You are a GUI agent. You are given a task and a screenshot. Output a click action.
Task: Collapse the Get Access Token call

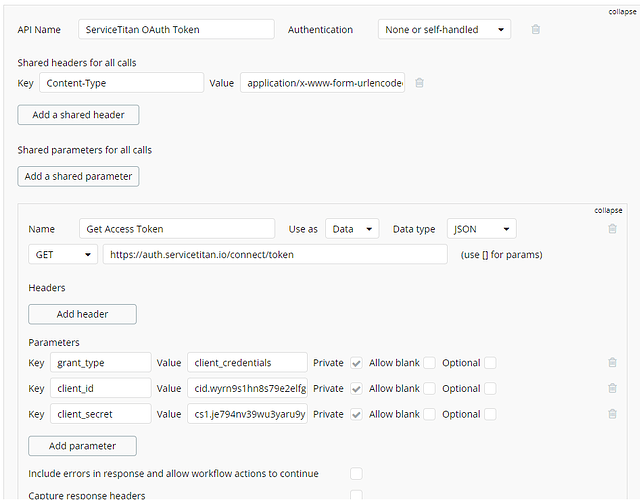coord(608,210)
